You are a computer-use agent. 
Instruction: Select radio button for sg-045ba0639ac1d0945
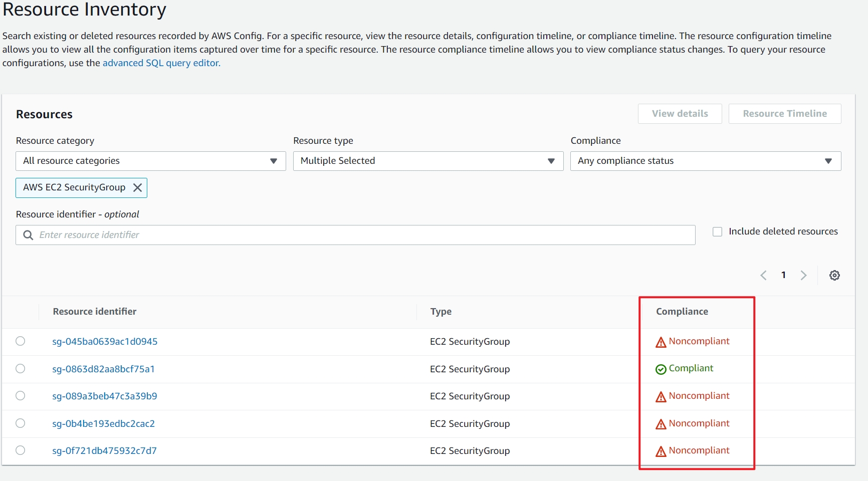(21, 341)
